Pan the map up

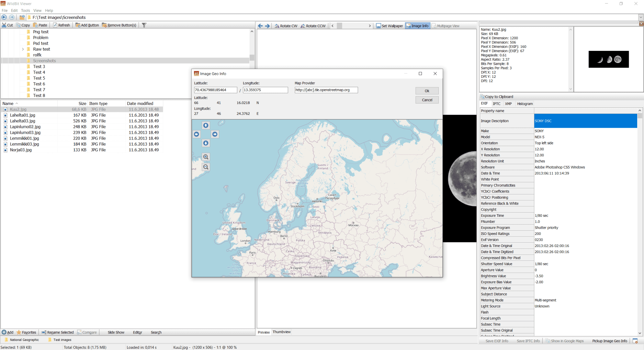coord(206,125)
